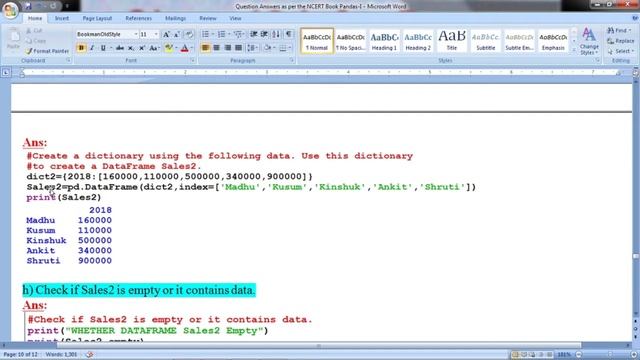The width and height of the screenshot is (640, 360).
Task: Click Shrink Font icon
Action: pos(177,35)
